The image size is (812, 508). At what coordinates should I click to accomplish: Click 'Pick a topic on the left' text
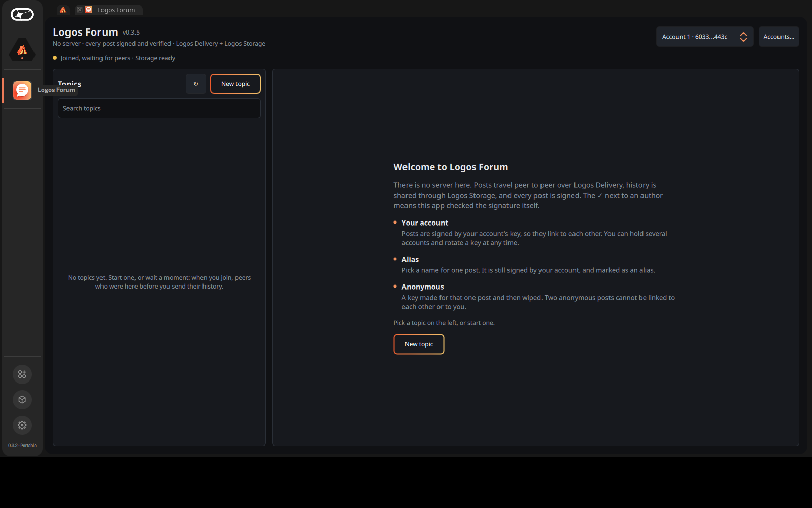[444, 323]
